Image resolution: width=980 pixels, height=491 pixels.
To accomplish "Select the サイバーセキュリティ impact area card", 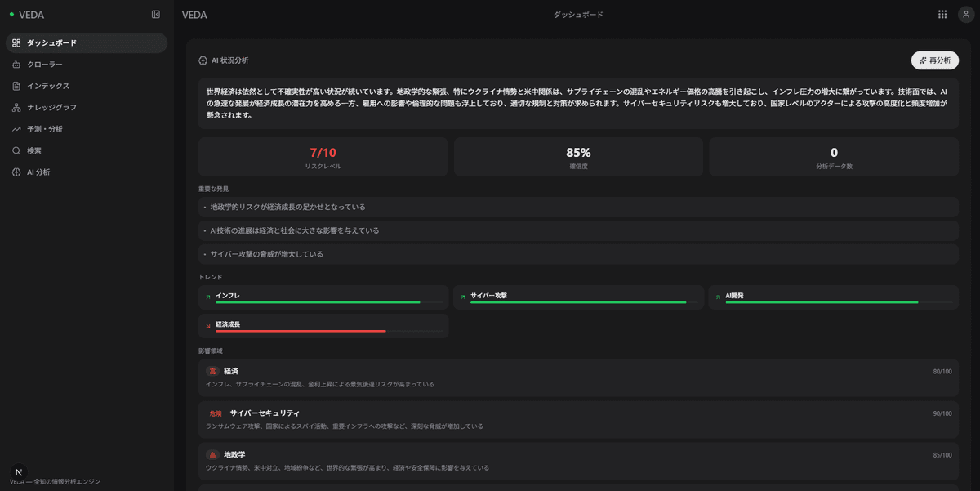I will [x=578, y=419].
